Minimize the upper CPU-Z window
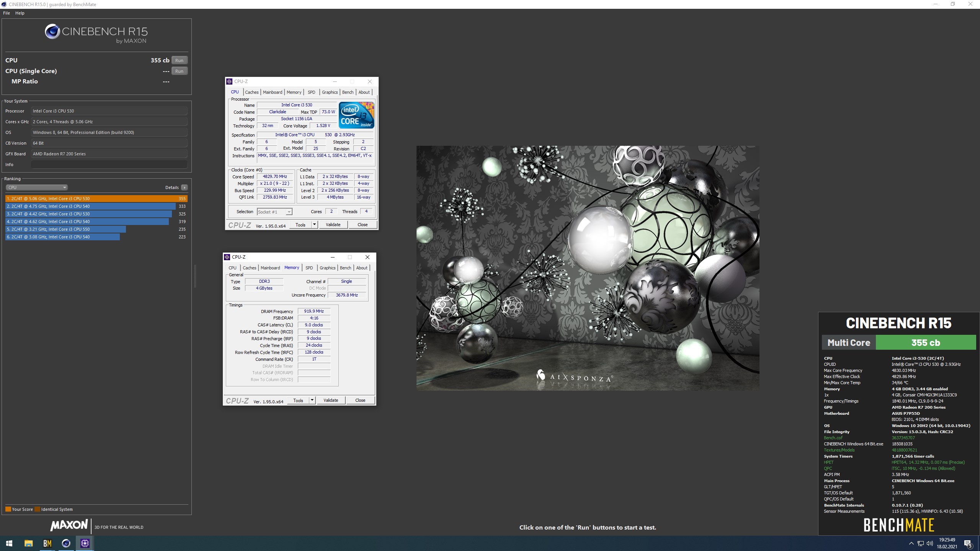Image resolution: width=980 pixels, height=551 pixels. pos(335,82)
